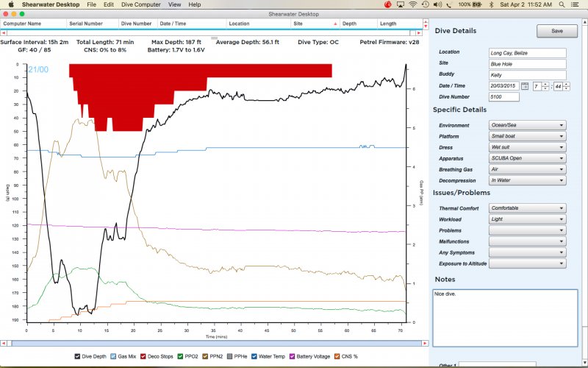Viewport: 588px width, 368px height.
Task: Click the phone icon in menu bar
Action: (449, 4)
